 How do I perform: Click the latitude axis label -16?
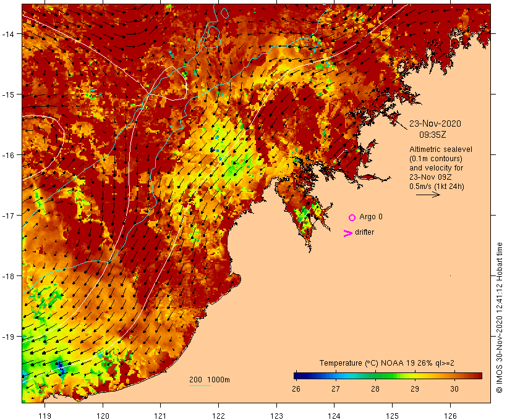pyautogui.click(x=8, y=155)
